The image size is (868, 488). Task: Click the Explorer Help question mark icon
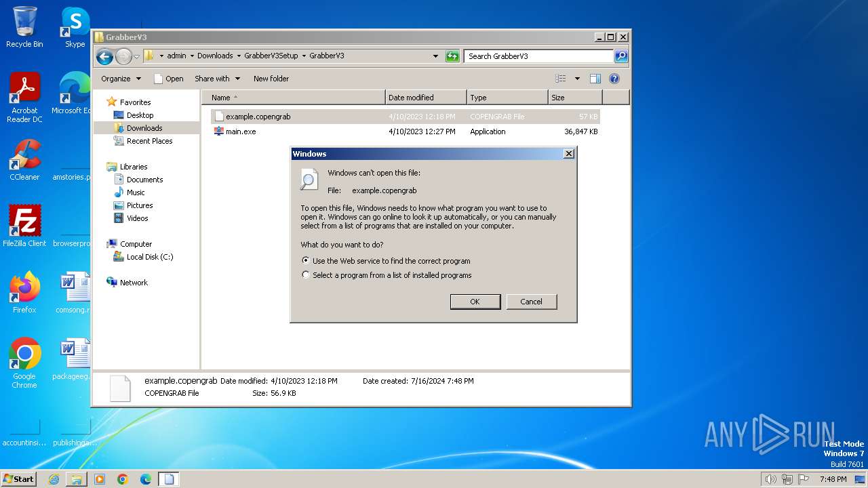pyautogui.click(x=614, y=79)
